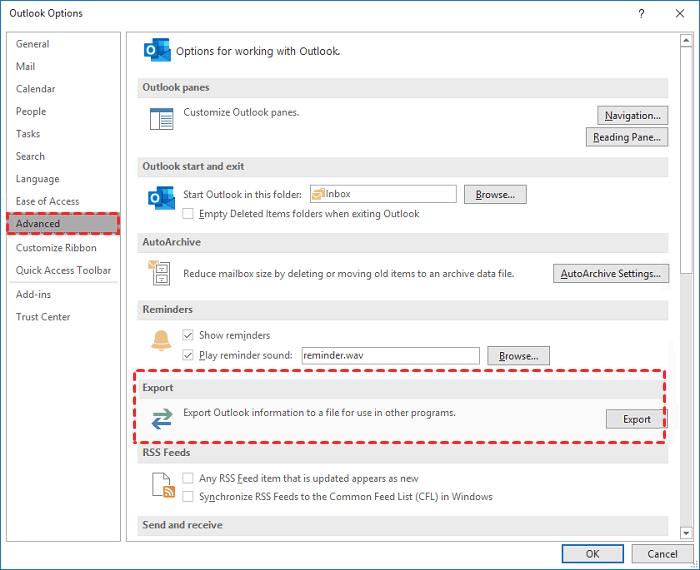700x570 pixels.
Task: Click the AutoArchive cabinet icon
Action: [159, 272]
